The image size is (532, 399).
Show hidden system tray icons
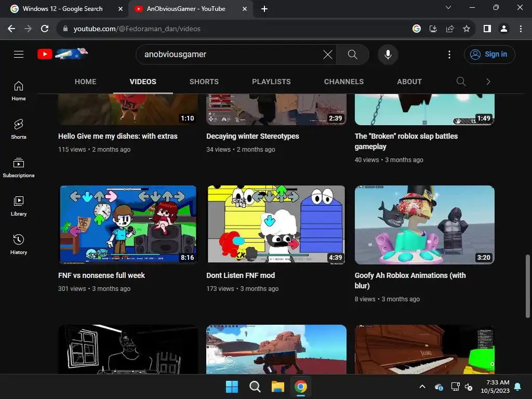422,387
